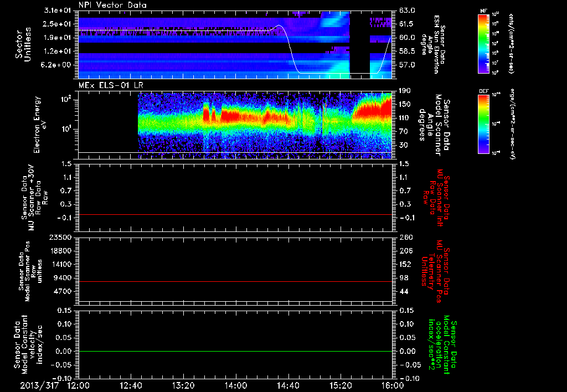The image size is (567, 392).
Task: Click the 63.0 elevation angle tick
Action: click(407, 11)
